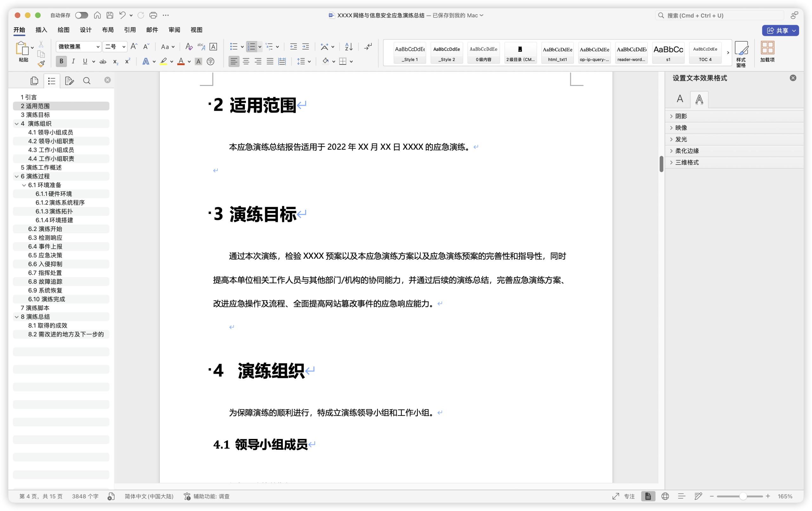Adjust the zoom slider handle
This screenshot has width=812, height=511.
(x=743, y=496)
